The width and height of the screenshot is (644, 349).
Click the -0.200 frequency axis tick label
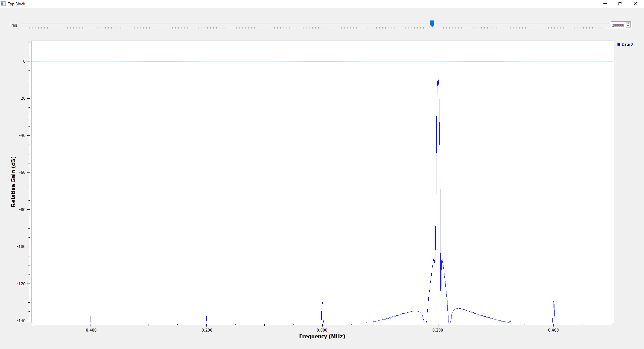(x=206, y=330)
